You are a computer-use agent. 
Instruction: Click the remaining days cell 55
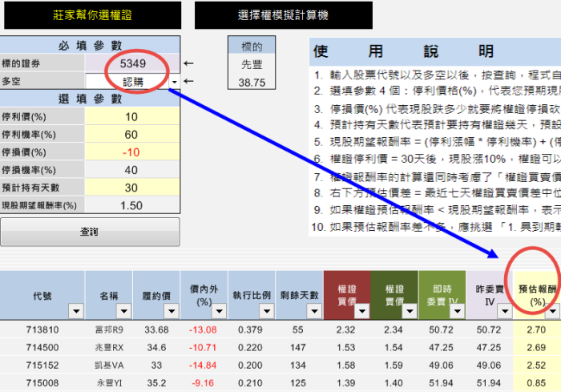[298, 329]
